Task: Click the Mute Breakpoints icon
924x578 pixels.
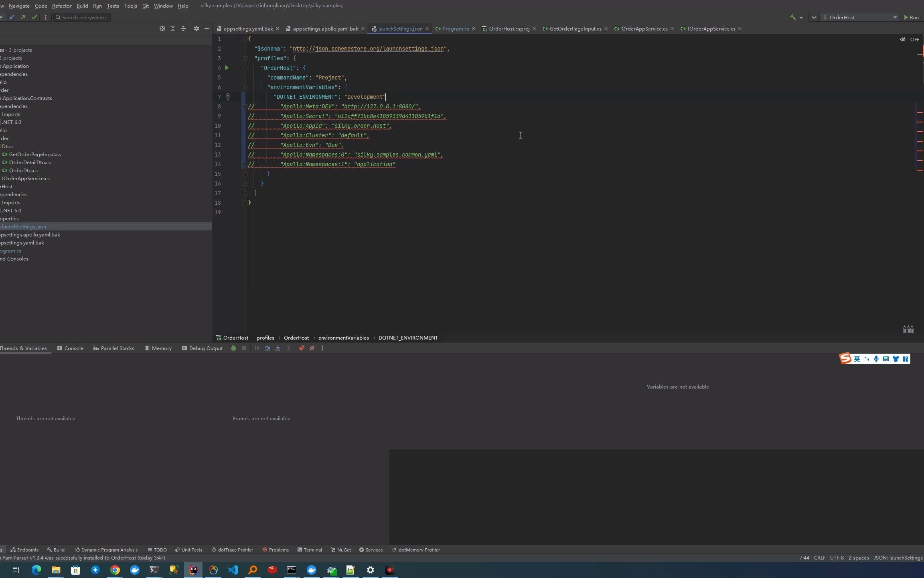Action: 312,348
